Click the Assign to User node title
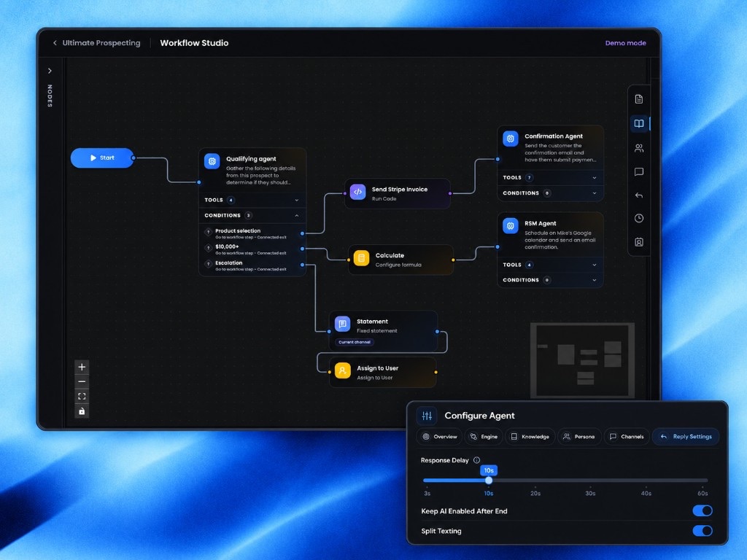 pos(377,368)
